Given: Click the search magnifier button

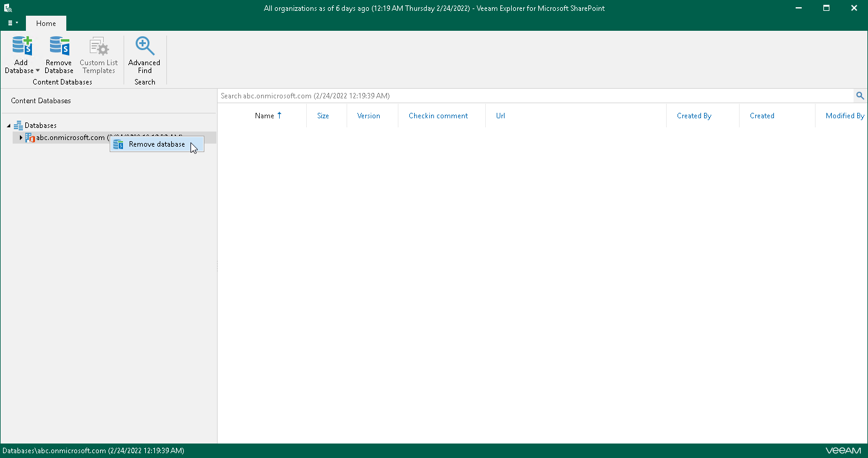Looking at the screenshot, I should (860, 96).
